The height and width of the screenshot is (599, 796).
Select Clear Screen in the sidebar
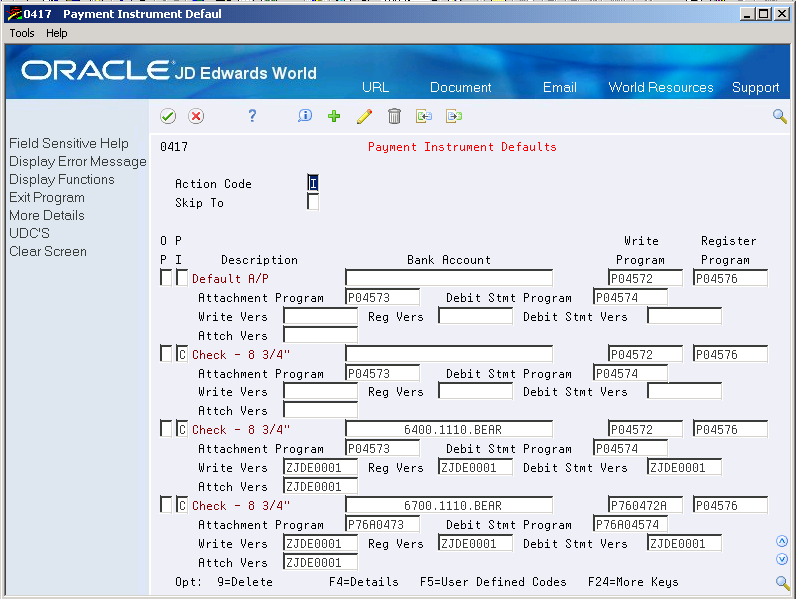click(x=48, y=251)
